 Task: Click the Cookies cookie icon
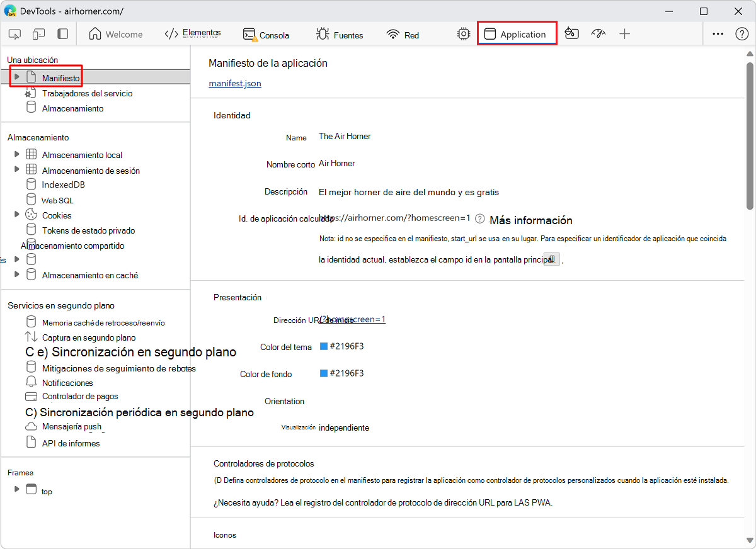[x=31, y=215]
